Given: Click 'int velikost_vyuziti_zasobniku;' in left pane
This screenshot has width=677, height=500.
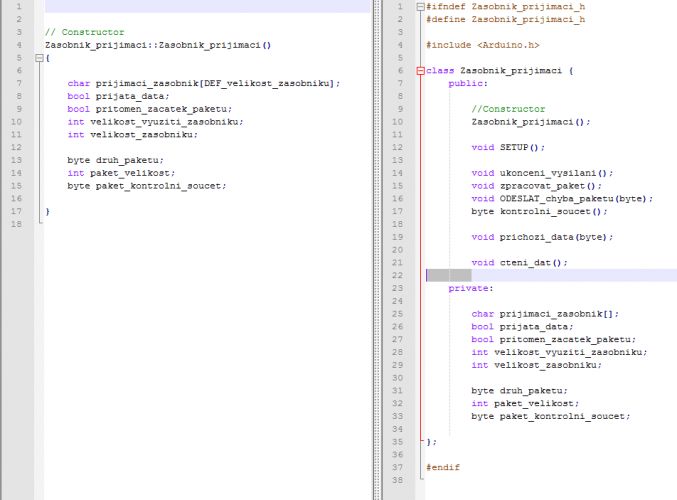Looking at the screenshot, I should [x=155, y=122].
